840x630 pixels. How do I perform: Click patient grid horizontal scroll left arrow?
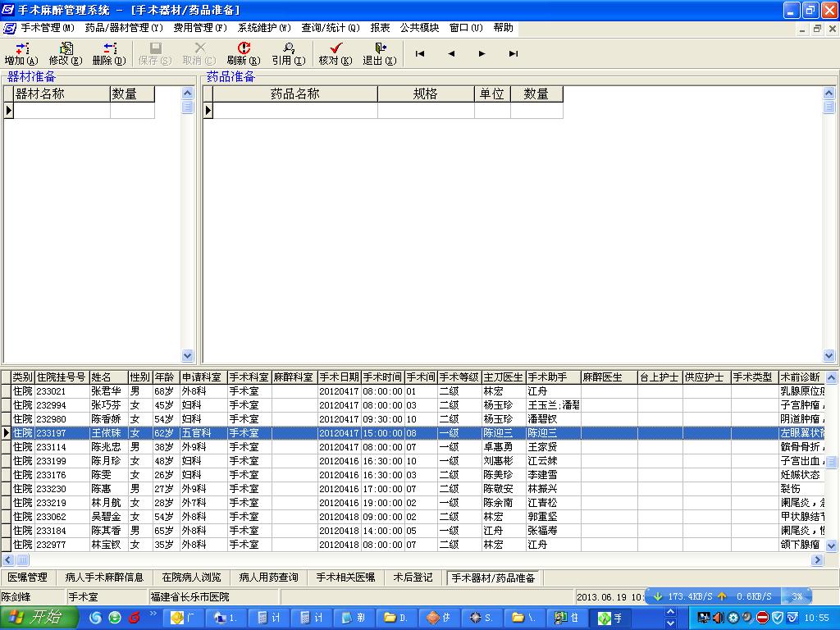tap(8, 559)
